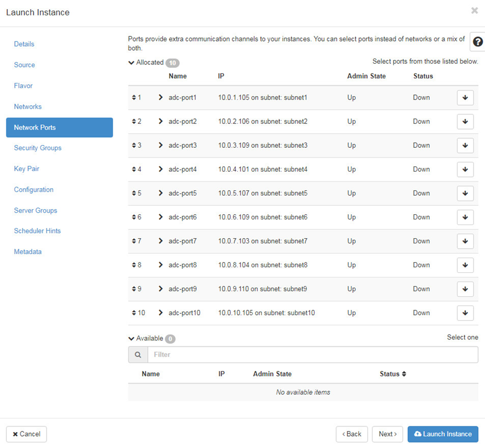Image resolution: width=485 pixels, height=448 pixels.
Task: Switch to the Flavor step
Action: pyautogui.click(x=23, y=86)
